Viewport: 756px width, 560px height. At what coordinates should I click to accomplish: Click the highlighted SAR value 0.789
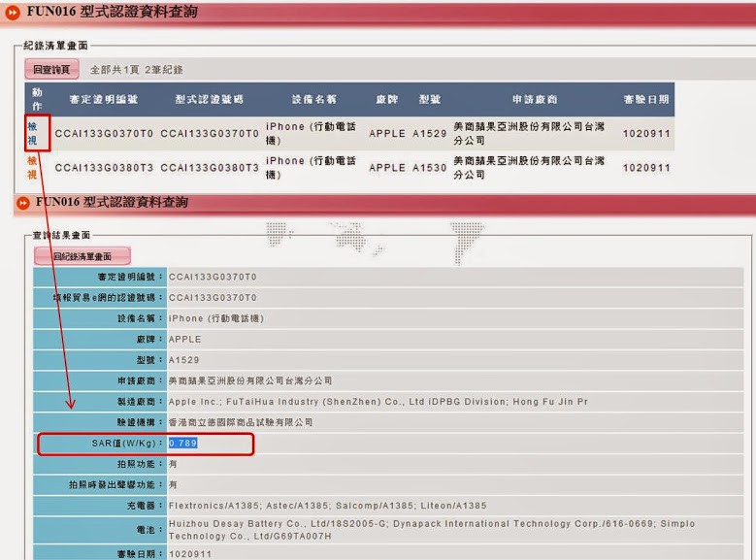click(x=182, y=443)
